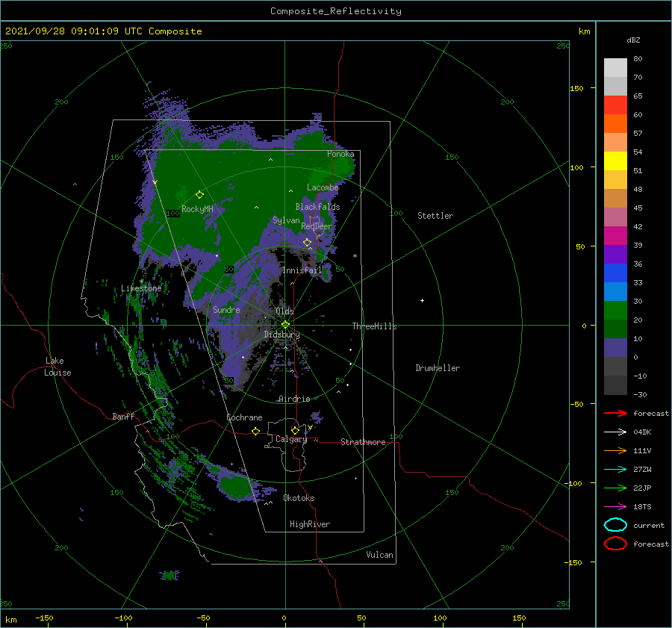Click the -100 tick on the bottom axis
The width and height of the screenshot is (672, 628).
pos(123,618)
